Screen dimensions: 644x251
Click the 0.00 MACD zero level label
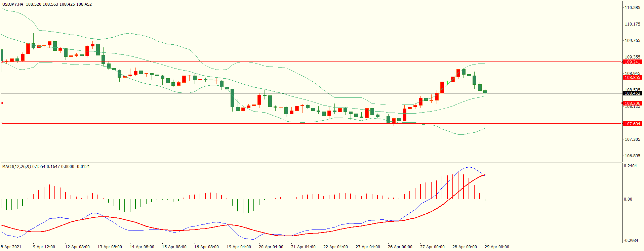628,199
